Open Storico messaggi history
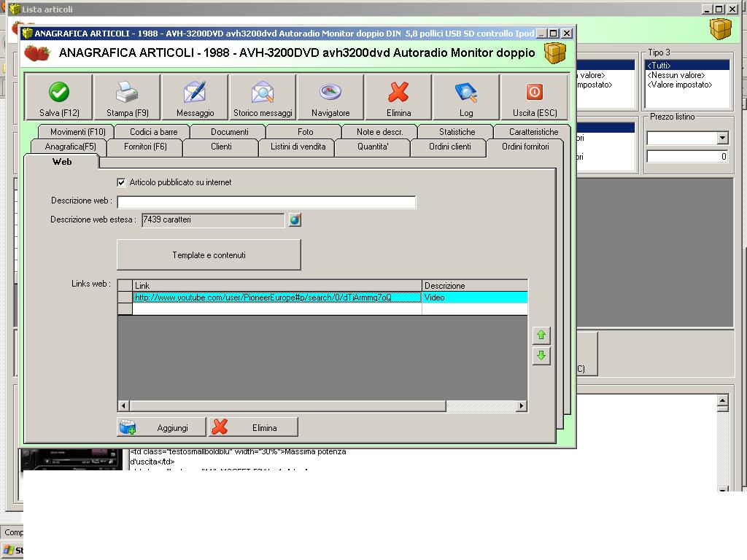 tap(263, 97)
